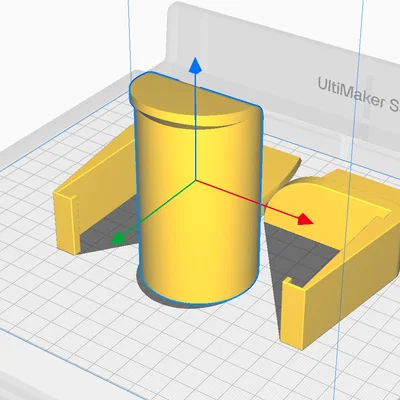Image resolution: width=400 pixels, height=400 pixels.
Task: Click the blue Z-axis arrow handle
Action: point(195,65)
